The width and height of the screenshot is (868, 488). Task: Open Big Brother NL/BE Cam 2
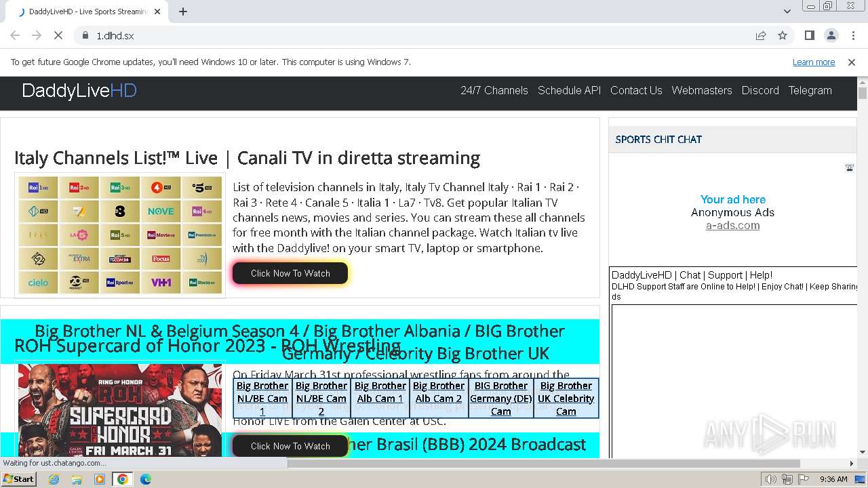321,398
